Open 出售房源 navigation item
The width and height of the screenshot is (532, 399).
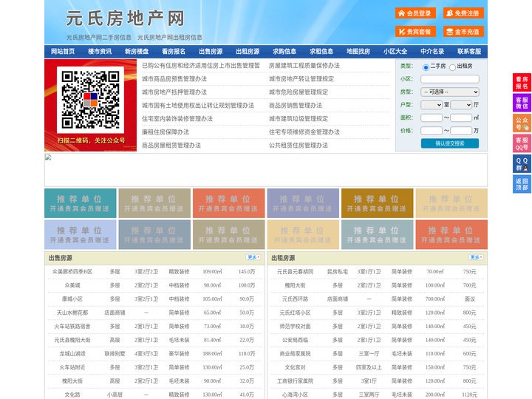[x=211, y=52]
